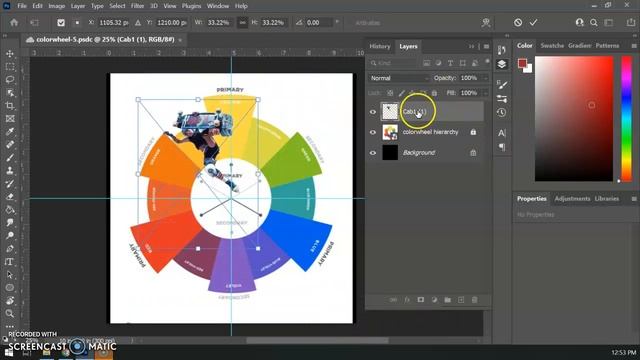Select the Ellipse shape tool

(x=10, y=288)
